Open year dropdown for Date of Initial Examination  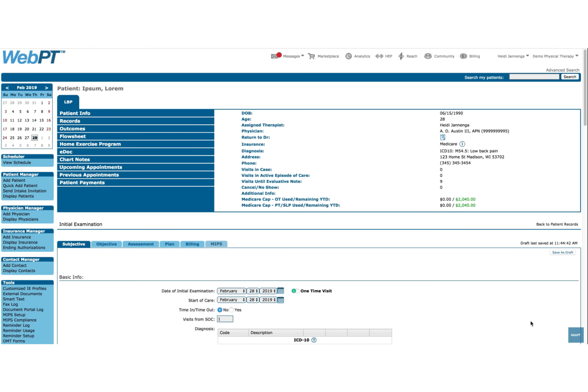[268, 291]
